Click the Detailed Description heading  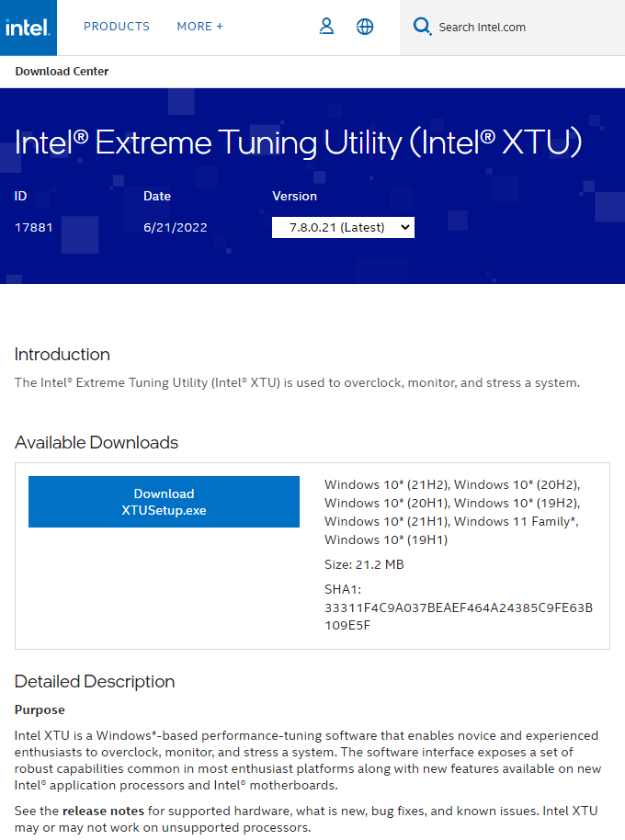[95, 681]
